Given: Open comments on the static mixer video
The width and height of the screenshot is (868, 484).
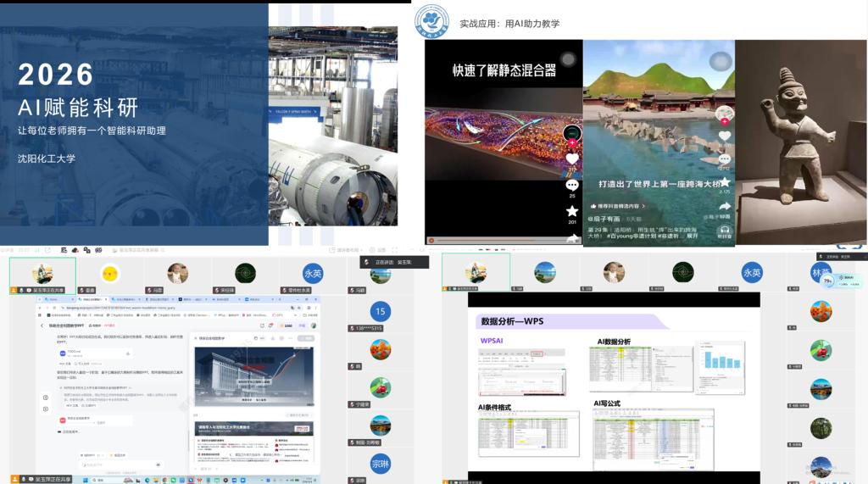Looking at the screenshot, I should pyautogui.click(x=572, y=184).
